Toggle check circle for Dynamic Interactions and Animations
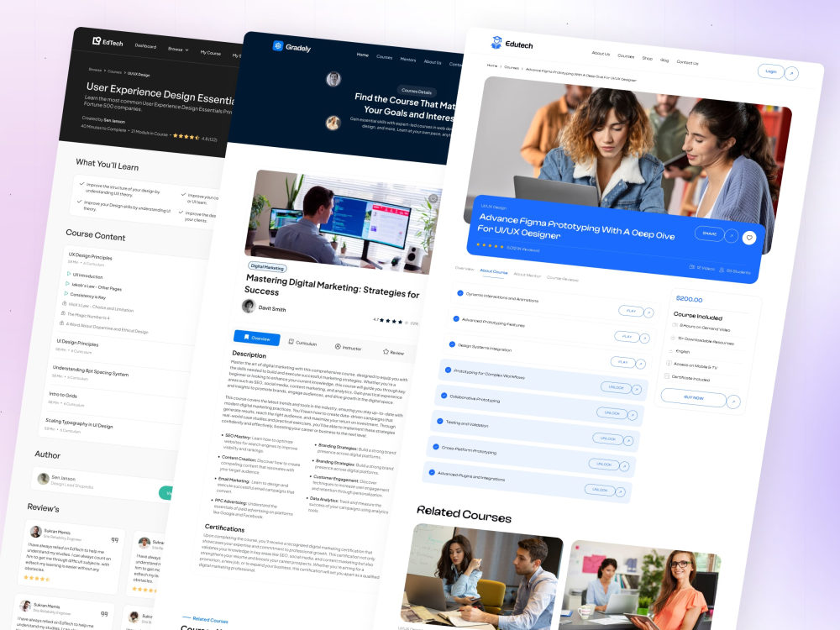840x630 pixels. point(460,293)
